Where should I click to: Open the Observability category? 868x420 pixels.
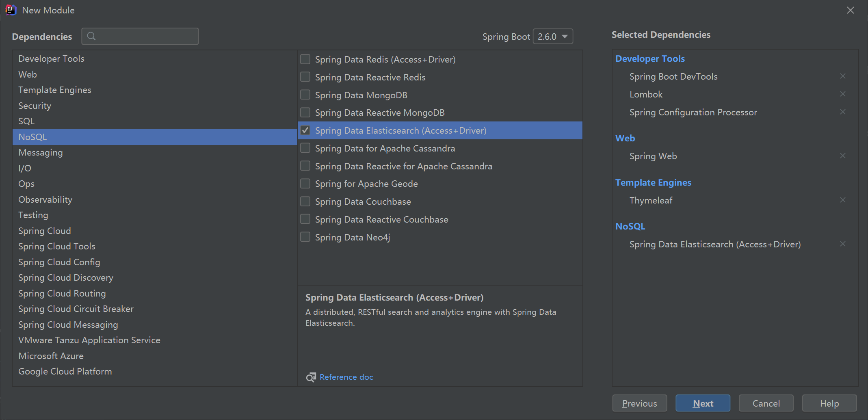[x=155, y=199]
